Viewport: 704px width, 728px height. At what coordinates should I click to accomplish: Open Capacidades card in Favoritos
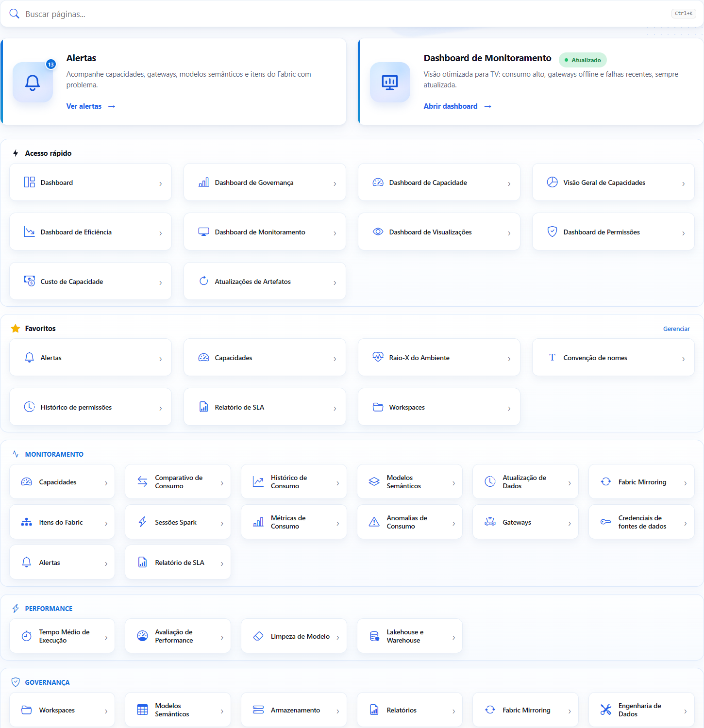click(265, 357)
